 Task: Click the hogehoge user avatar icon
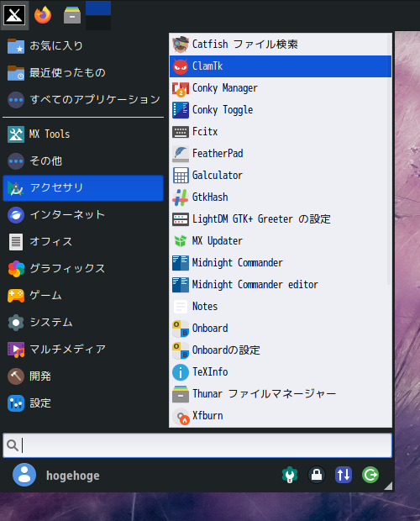pos(24,475)
